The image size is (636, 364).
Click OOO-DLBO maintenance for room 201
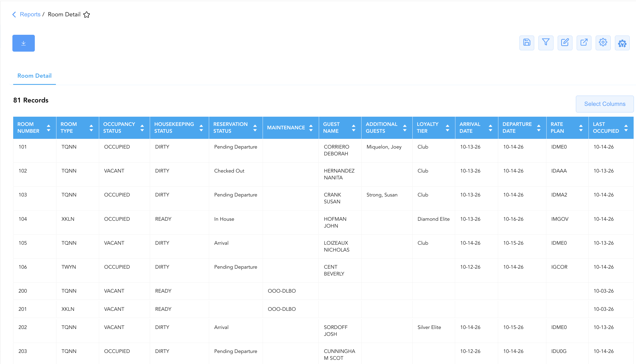282,309
